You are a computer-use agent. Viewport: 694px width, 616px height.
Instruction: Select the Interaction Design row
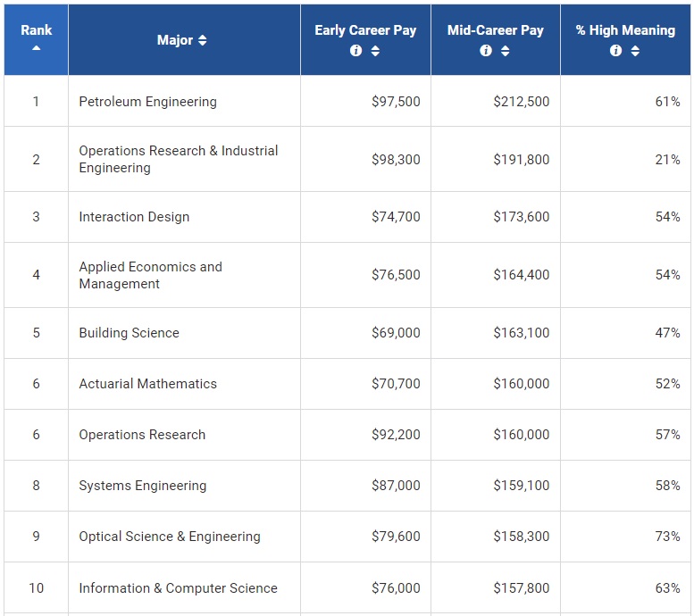(x=134, y=217)
